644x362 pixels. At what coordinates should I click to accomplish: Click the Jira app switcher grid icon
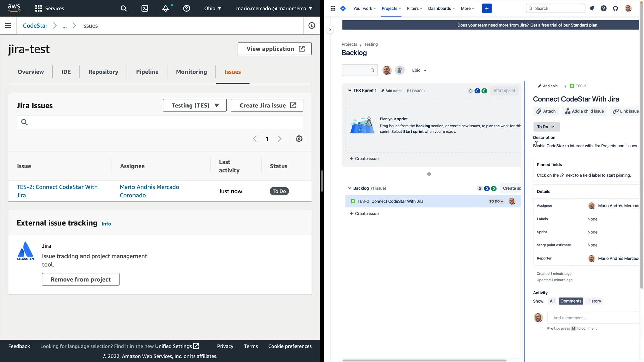point(333,8)
